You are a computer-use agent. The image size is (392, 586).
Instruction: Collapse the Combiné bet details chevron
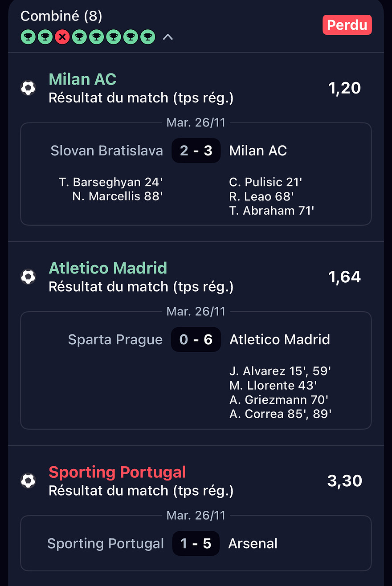[x=167, y=37]
